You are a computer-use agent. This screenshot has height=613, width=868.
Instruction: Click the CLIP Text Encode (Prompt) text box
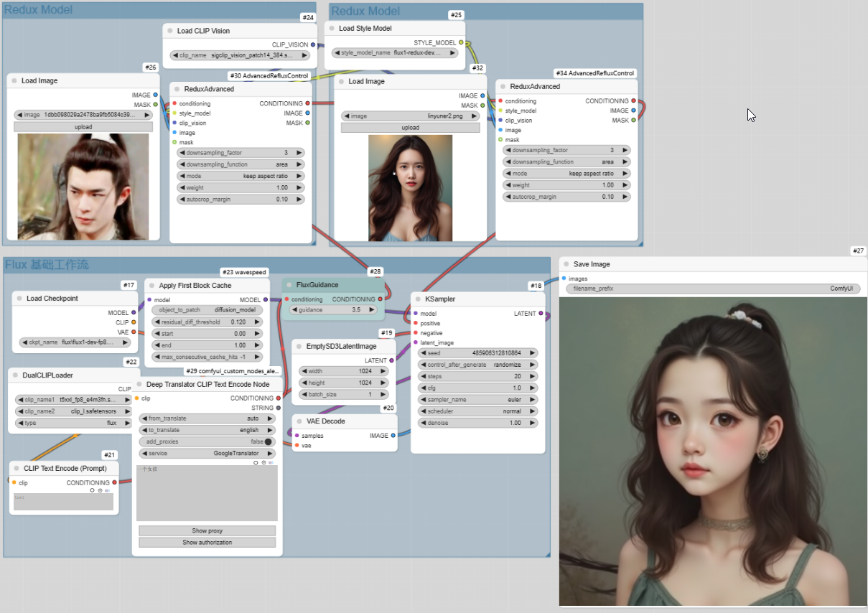point(63,502)
